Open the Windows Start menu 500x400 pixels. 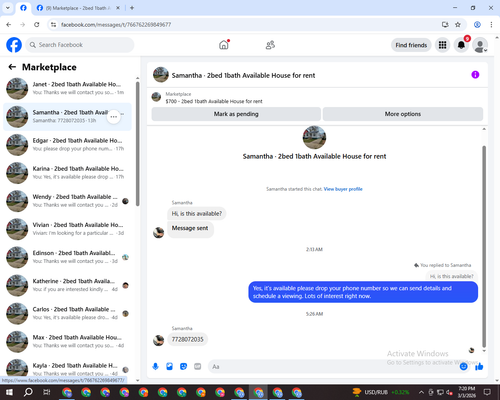[9, 392]
